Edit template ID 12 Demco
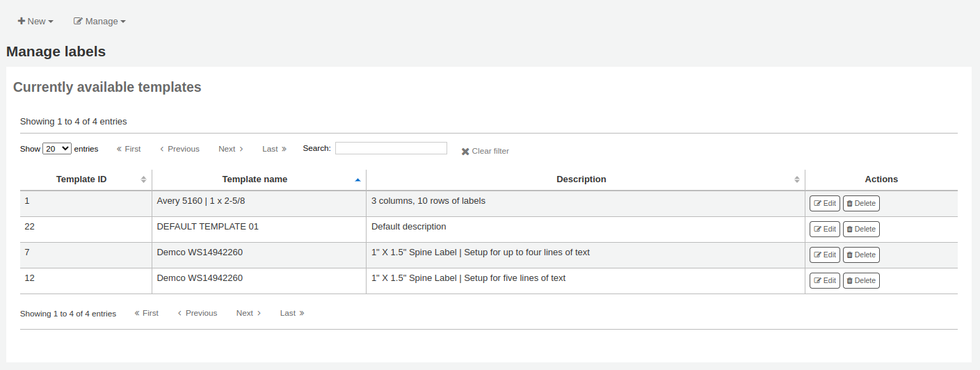Image resolution: width=980 pixels, height=370 pixels. [x=824, y=281]
